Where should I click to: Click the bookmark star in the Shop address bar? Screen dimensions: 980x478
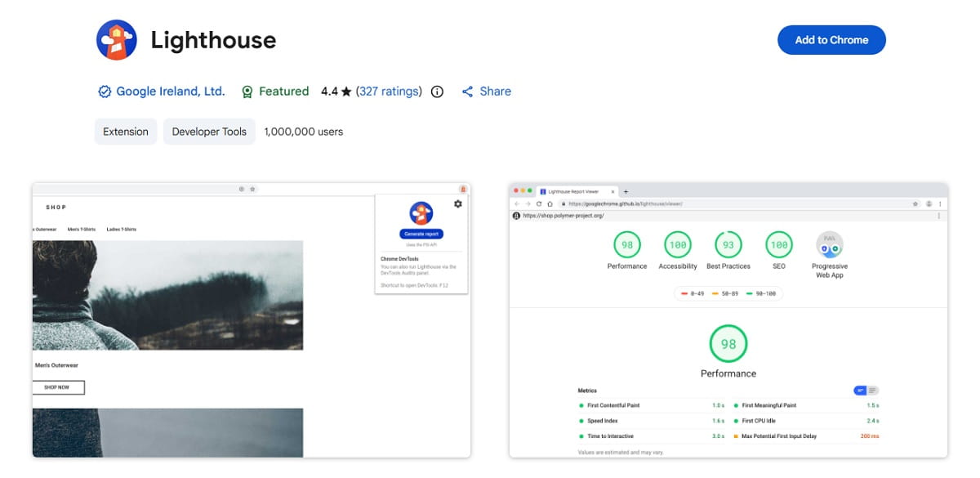[x=254, y=188]
